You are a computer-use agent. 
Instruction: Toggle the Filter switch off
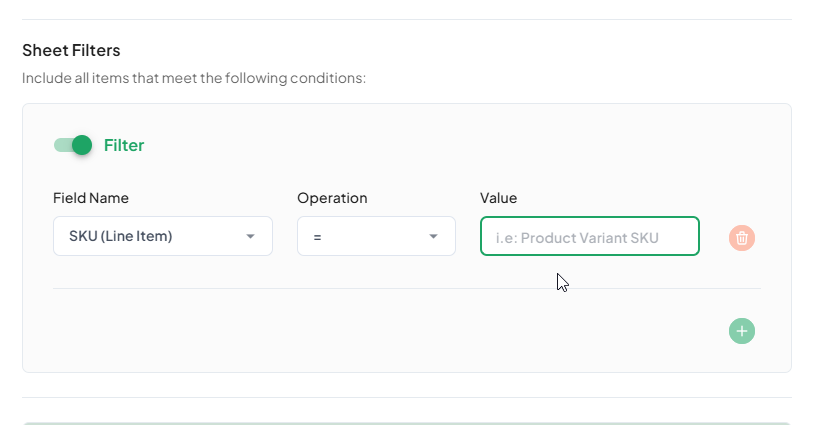pos(73,145)
